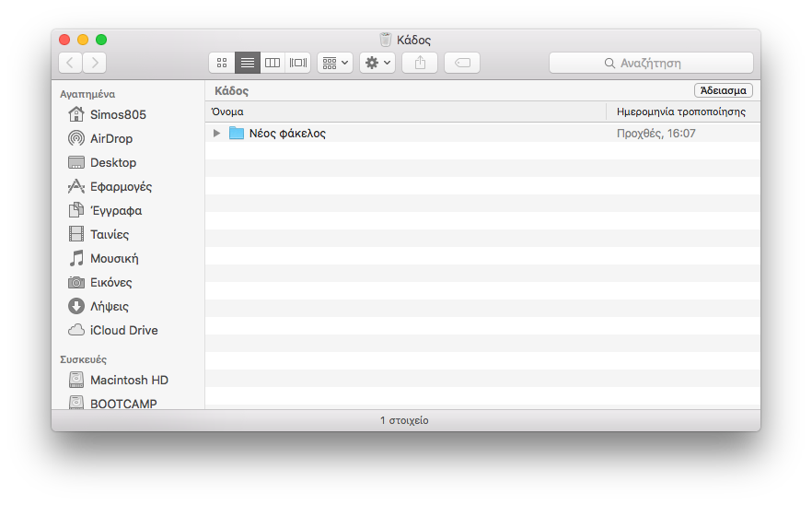This screenshot has height=505, width=812.
Task: Switch to icon view in the toolbar
Action: 222,63
